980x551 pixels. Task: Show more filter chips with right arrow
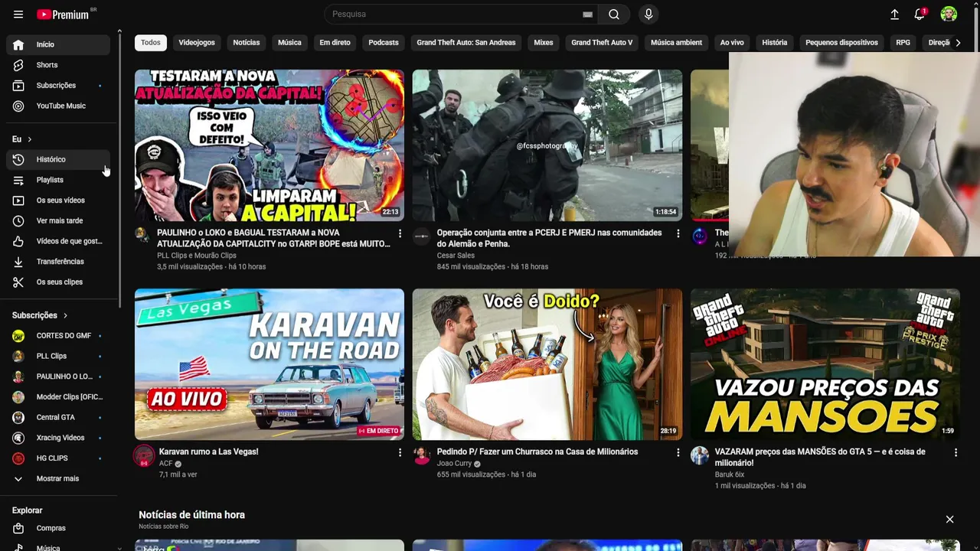point(958,43)
